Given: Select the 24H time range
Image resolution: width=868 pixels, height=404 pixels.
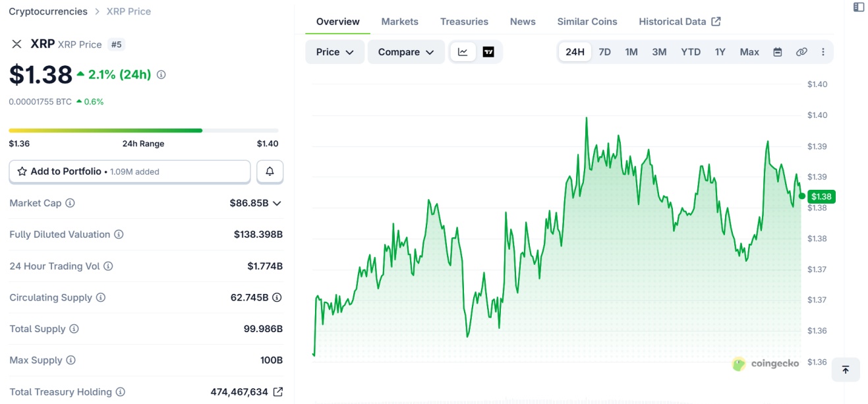Looking at the screenshot, I should (575, 52).
